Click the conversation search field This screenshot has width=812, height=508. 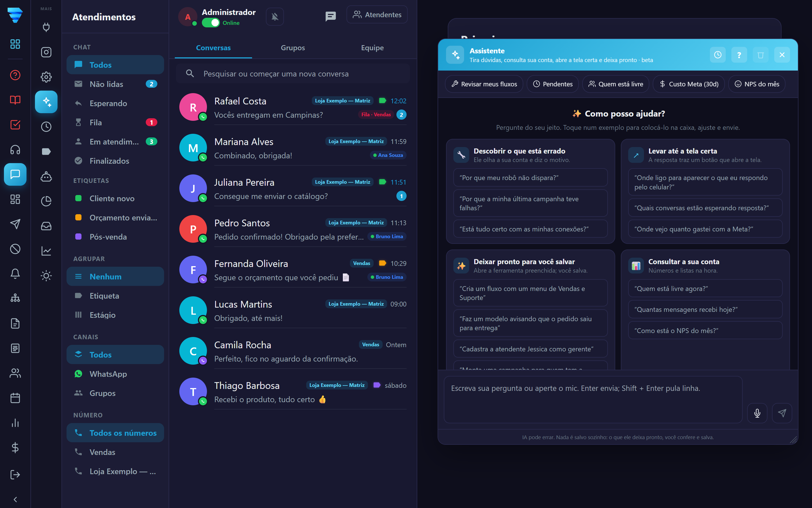pyautogui.click(x=293, y=74)
